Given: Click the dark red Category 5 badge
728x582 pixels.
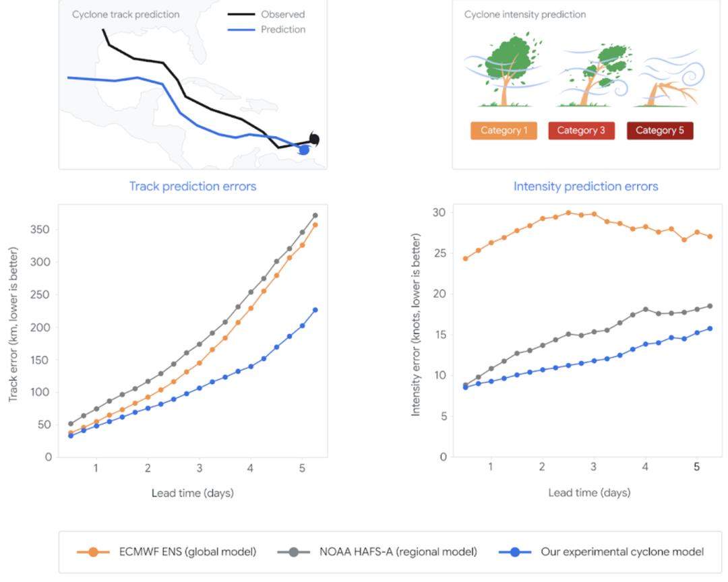Looking at the screenshot, I should 660,131.
